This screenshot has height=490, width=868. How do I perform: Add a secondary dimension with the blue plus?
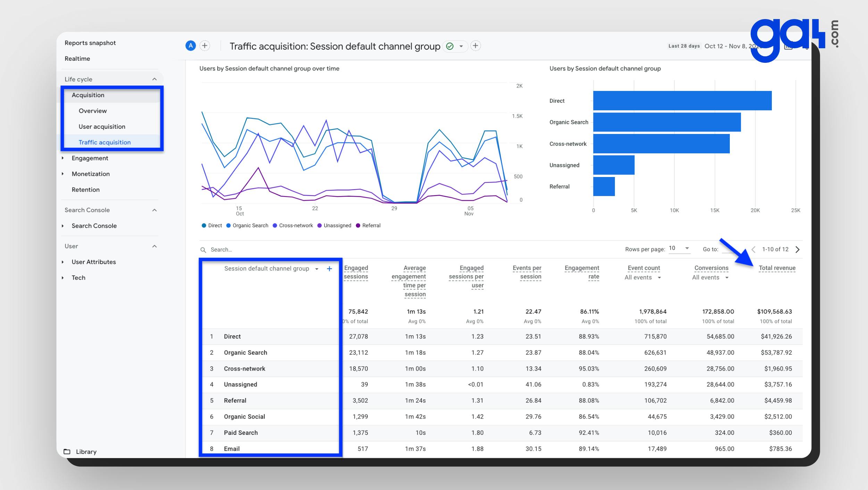[329, 269]
